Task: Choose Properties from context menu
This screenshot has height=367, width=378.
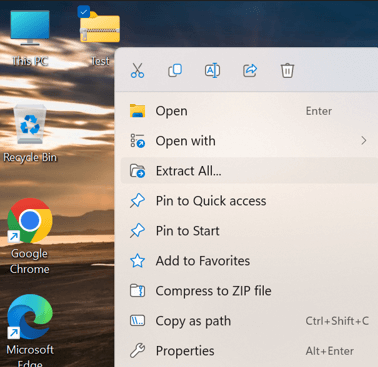Action: point(249,351)
